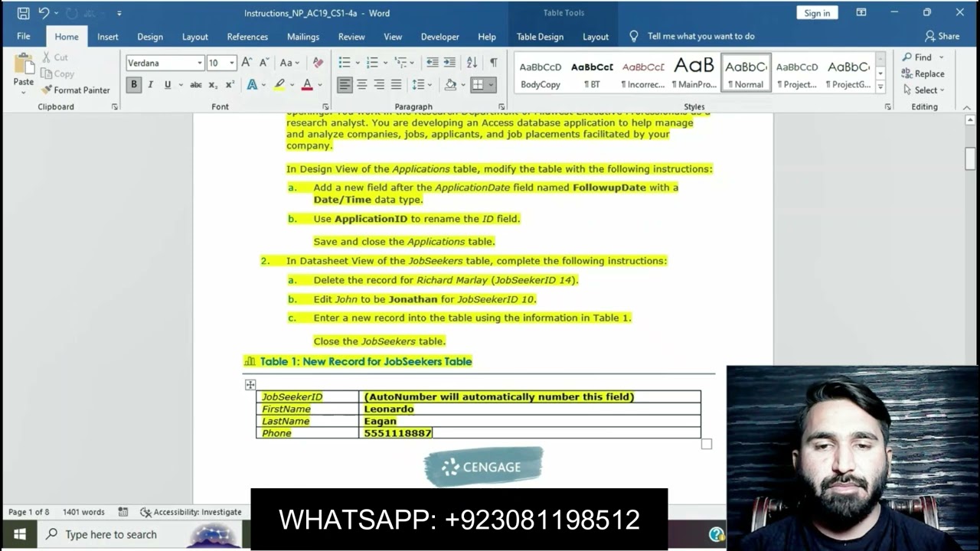Click the 1401 words count
980x551 pixels.
click(83, 512)
